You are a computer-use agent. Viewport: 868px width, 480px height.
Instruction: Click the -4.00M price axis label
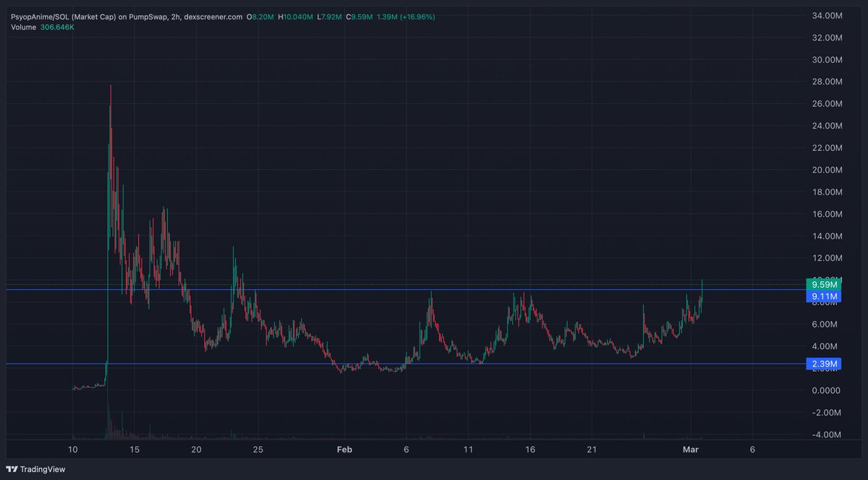(827, 434)
